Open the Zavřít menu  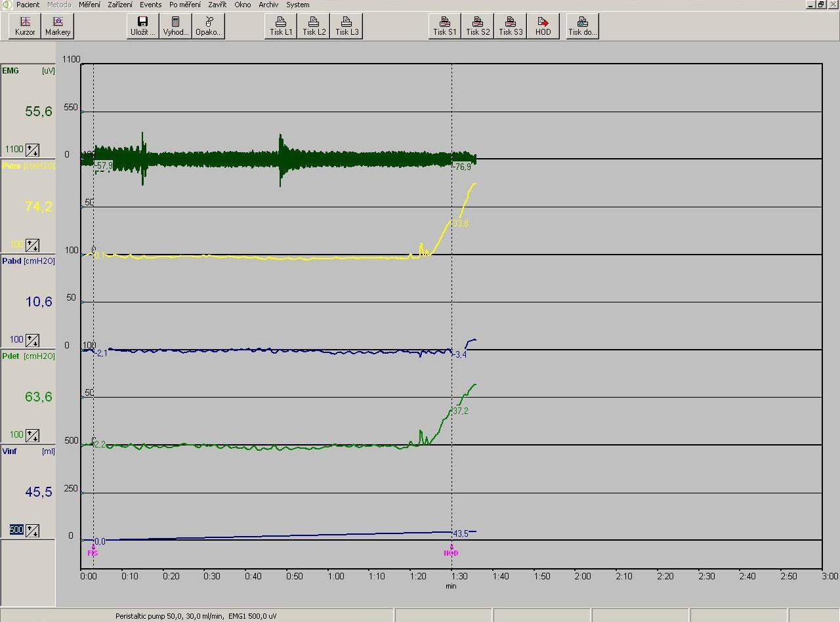click(x=218, y=5)
